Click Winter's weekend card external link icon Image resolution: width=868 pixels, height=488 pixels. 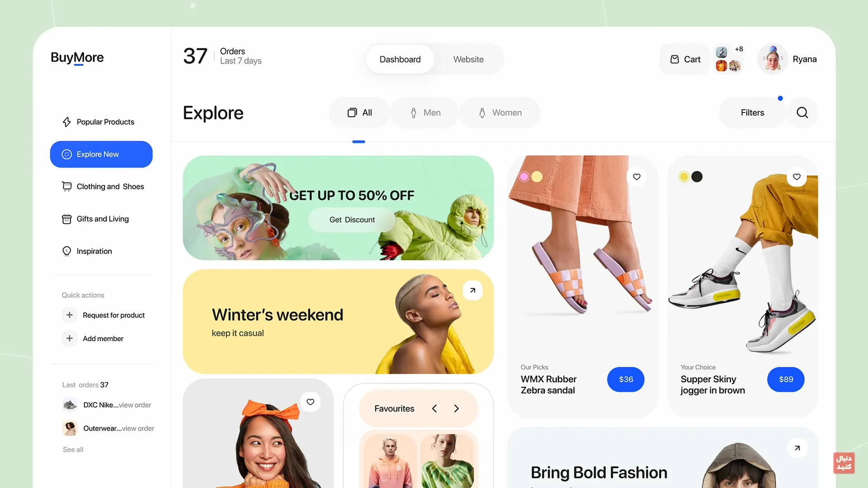click(x=472, y=290)
